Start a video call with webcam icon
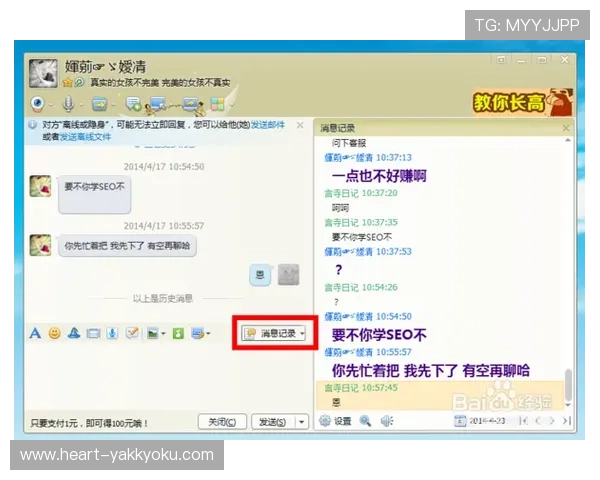The width and height of the screenshot is (600, 480). pos(38,103)
